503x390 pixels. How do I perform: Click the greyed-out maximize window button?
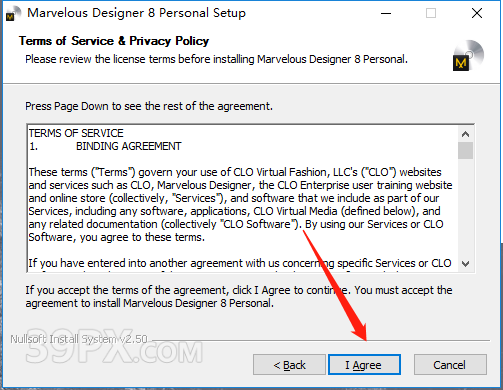point(431,14)
